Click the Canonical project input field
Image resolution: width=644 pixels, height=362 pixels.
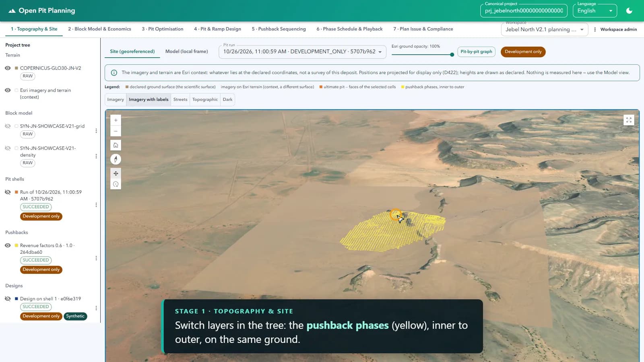tap(524, 11)
